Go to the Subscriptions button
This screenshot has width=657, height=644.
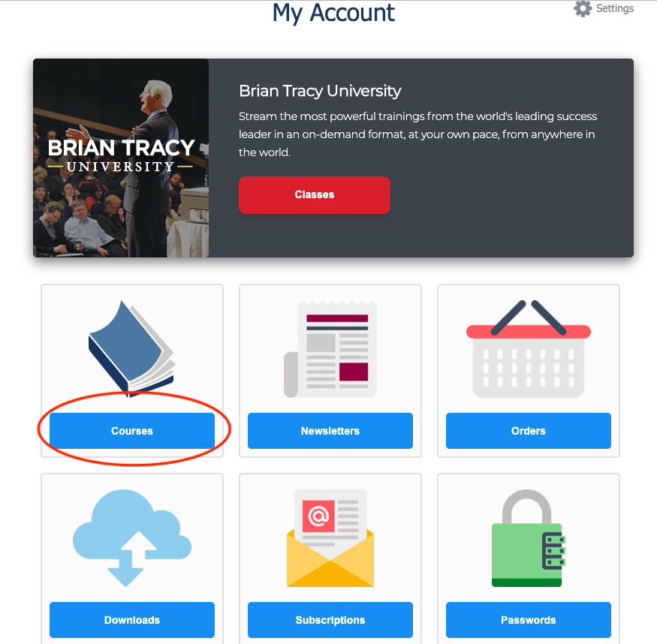[x=330, y=620]
